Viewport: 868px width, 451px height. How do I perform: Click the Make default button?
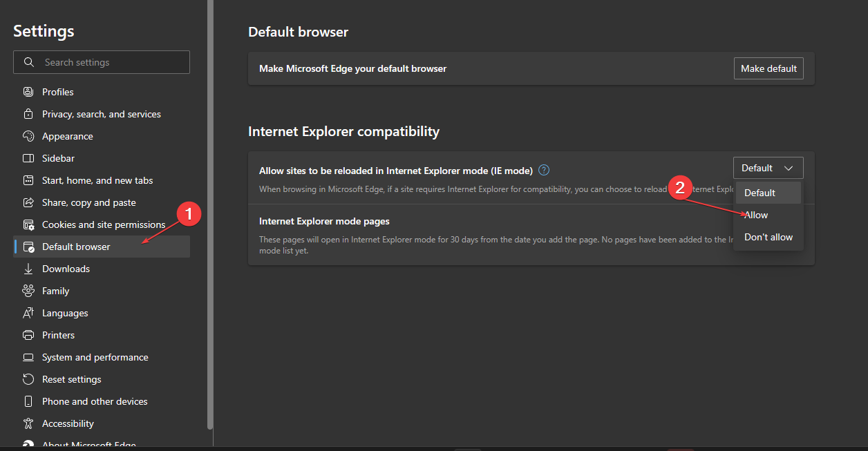click(768, 68)
